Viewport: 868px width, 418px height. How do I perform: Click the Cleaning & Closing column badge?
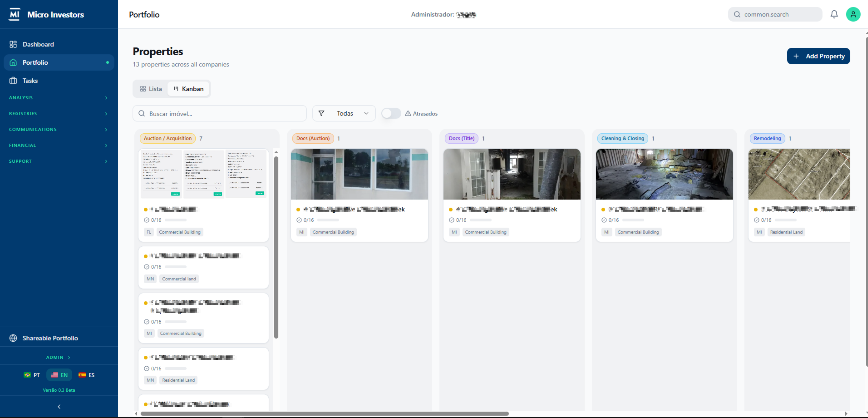pos(622,138)
